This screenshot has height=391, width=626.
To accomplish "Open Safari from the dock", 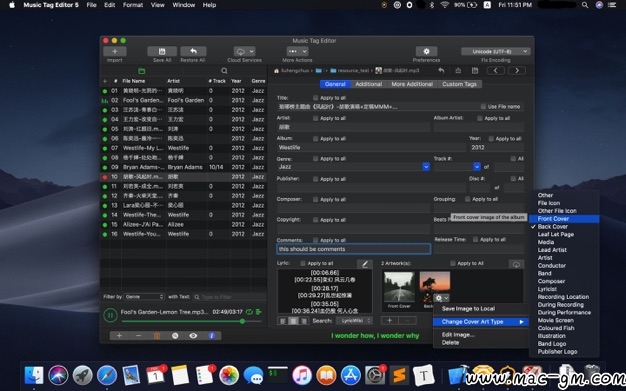I will (107, 375).
